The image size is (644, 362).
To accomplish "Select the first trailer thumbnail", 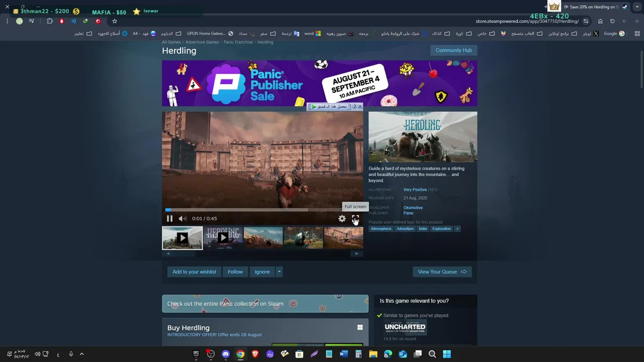I will [x=182, y=238].
